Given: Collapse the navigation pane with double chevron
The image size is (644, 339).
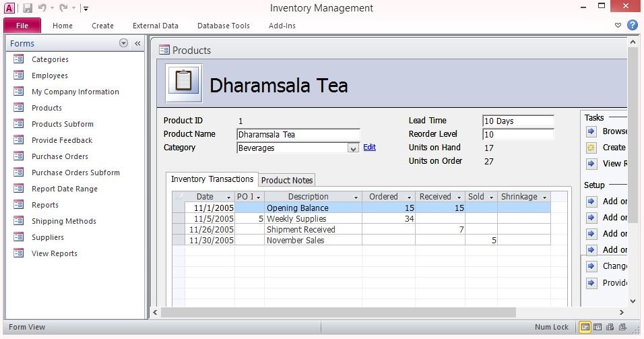Looking at the screenshot, I should [x=137, y=43].
